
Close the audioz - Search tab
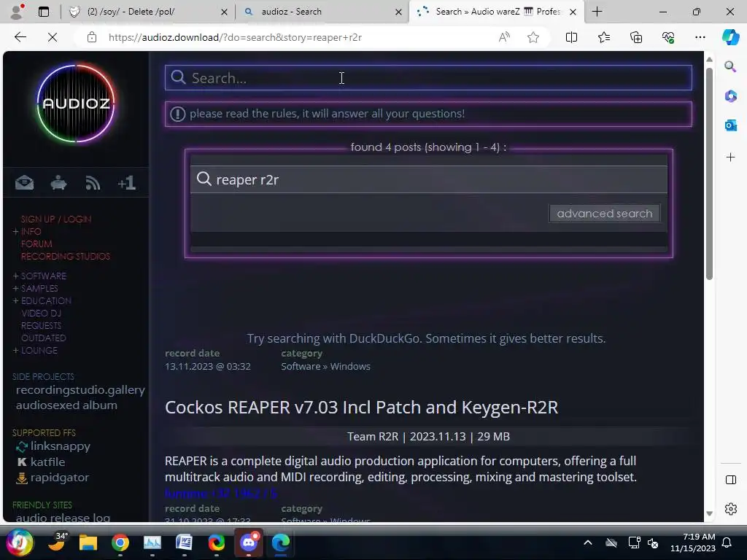[398, 12]
